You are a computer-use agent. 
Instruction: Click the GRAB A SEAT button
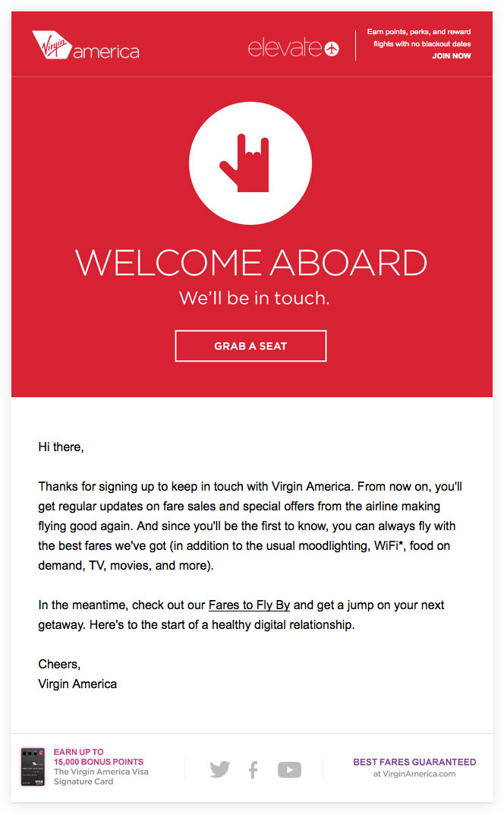[250, 346]
